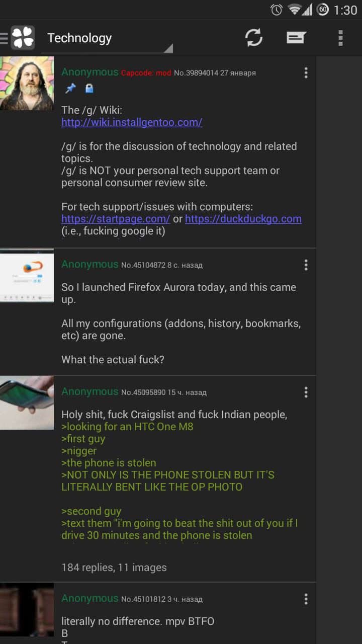Open options for the mod sticky post
Image resolution: width=362 pixels, height=644 pixels.
[x=306, y=73]
